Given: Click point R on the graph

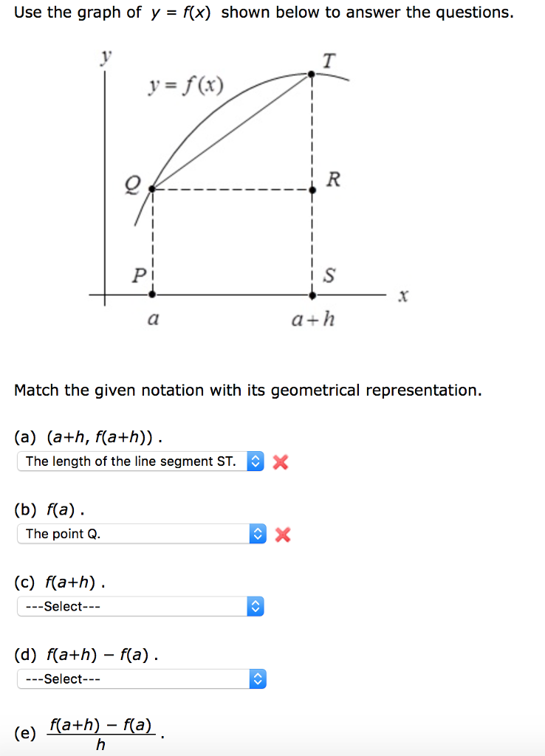Looking at the screenshot, I should point(311,191).
